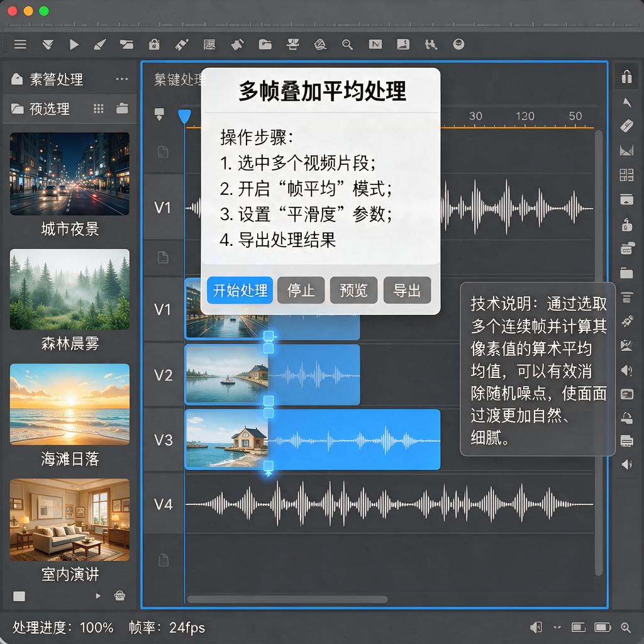Click the tag icon in the top toolbar
This screenshot has height=644, width=644.
tap(237, 45)
